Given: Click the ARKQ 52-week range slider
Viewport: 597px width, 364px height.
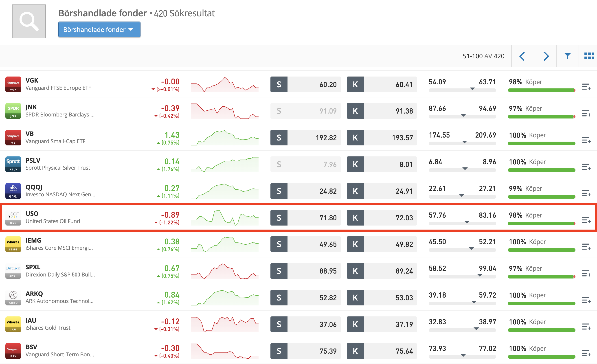Looking at the screenshot, I should click(462, 303).
